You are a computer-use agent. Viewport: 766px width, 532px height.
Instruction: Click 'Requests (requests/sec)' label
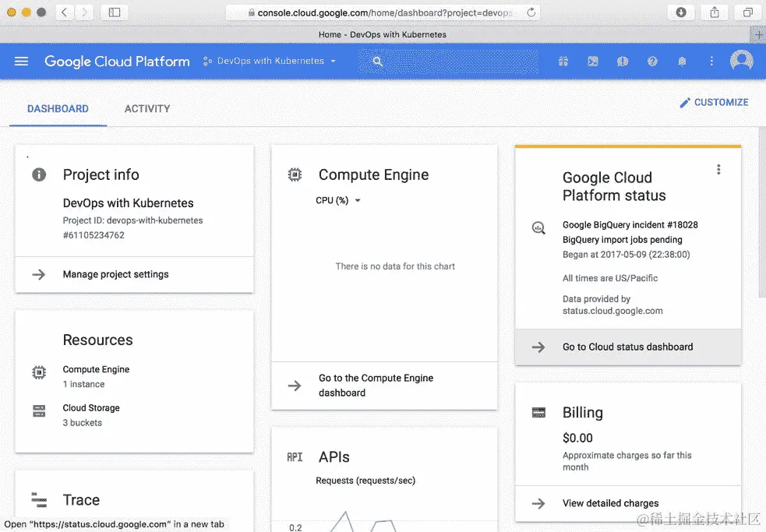[365, 481]
